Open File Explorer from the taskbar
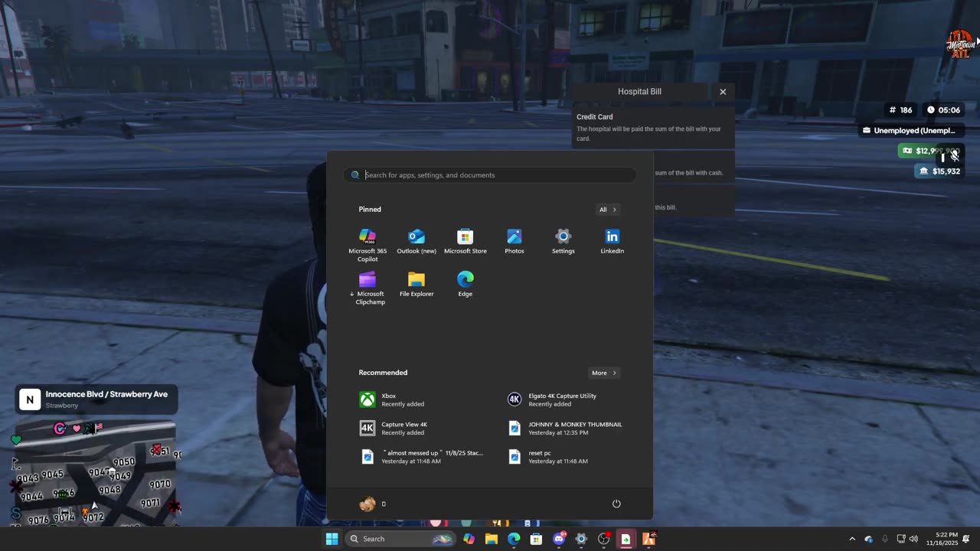 click(492, 539)
